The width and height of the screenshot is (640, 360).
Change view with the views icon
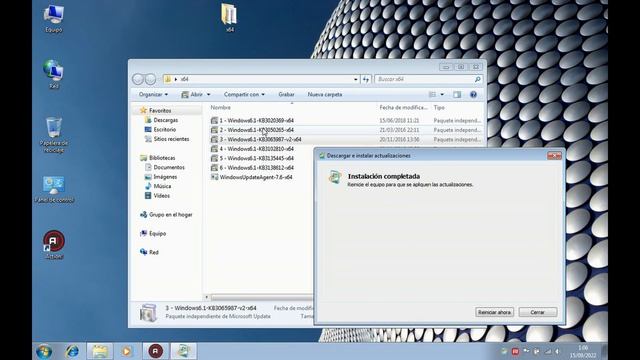pos(432,95)
